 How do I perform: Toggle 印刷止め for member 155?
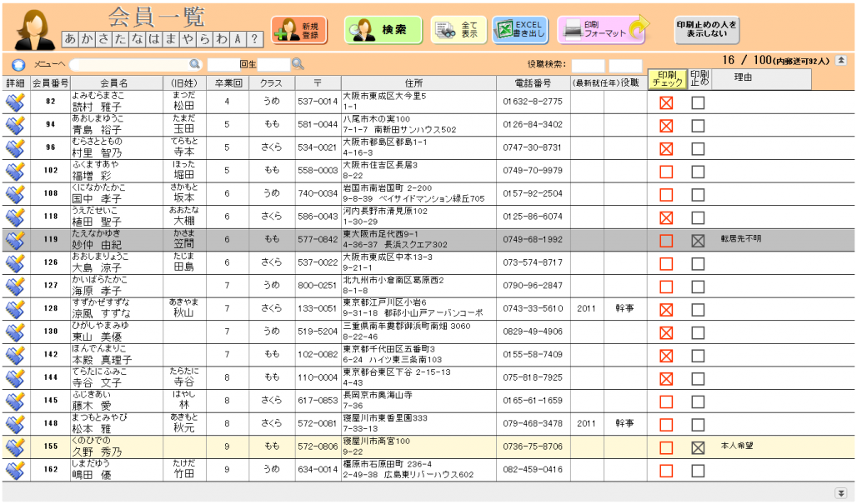(x=698, y=447)
